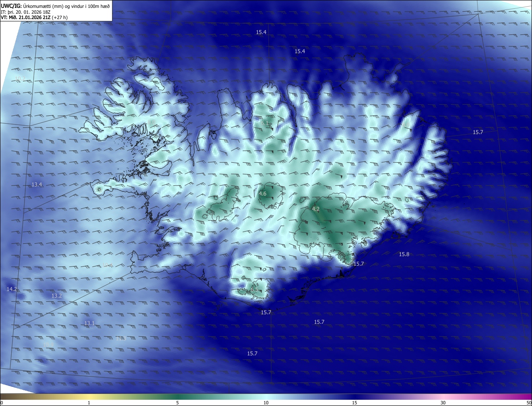Select the '13.1' value label
This screenshot has width=532, height=406.
(x=89, y=323)
